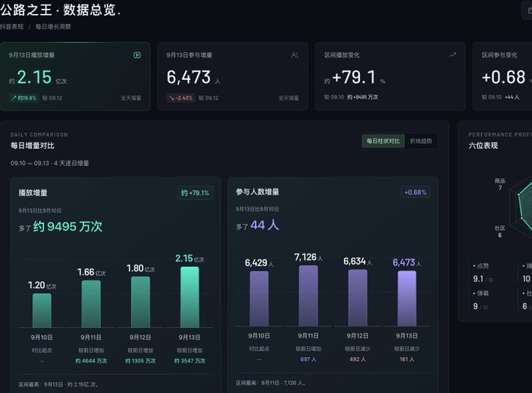This screenshot has height=393, width=532.
Task: Click the 约19.8% growth badge
Action: tap(23, 98)
